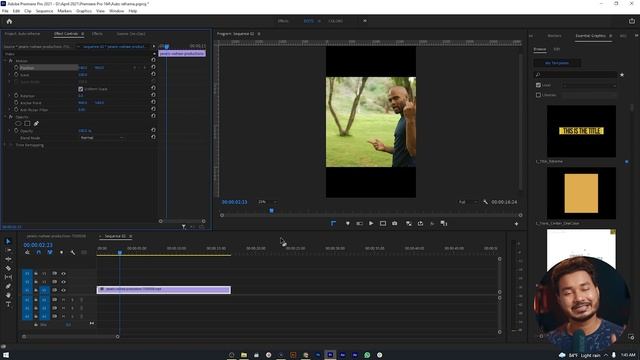The image size is (640, 360).
Task: Toggle Uniform Scale checkbox
Action: 80,89
